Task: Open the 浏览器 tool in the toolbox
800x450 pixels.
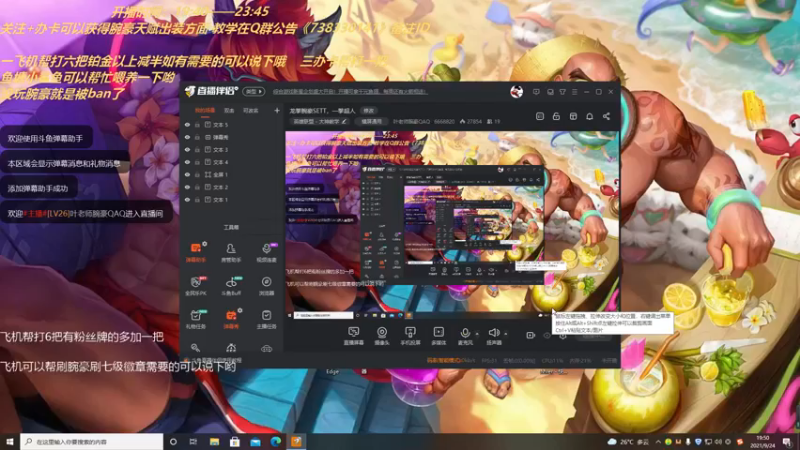Action: pos(266,286)
